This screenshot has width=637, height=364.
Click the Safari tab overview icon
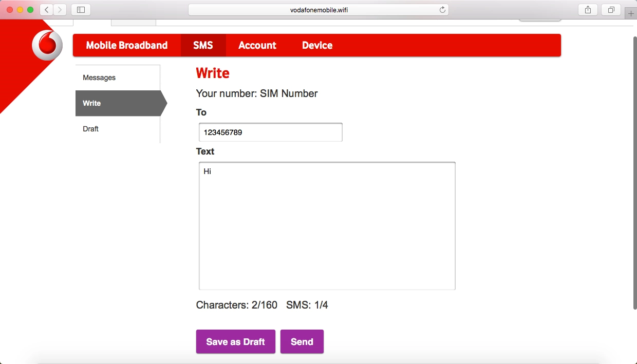[610, 9]
